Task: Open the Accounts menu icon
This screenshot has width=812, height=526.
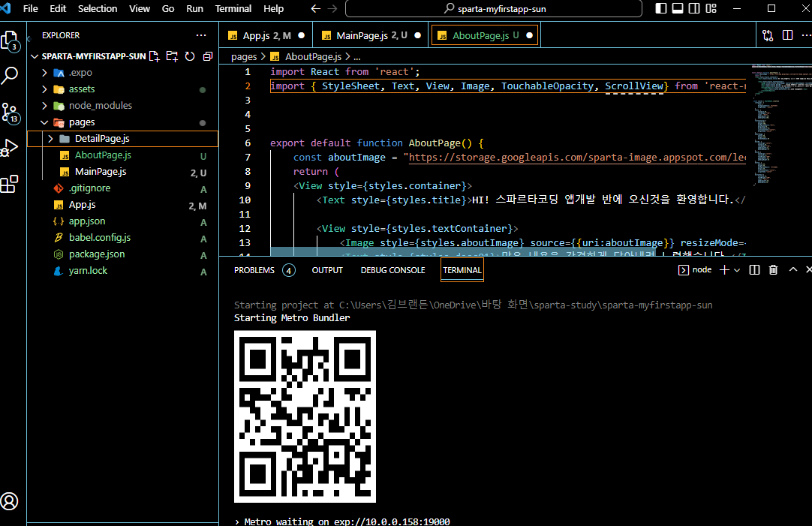Action: tap(9, 501)
